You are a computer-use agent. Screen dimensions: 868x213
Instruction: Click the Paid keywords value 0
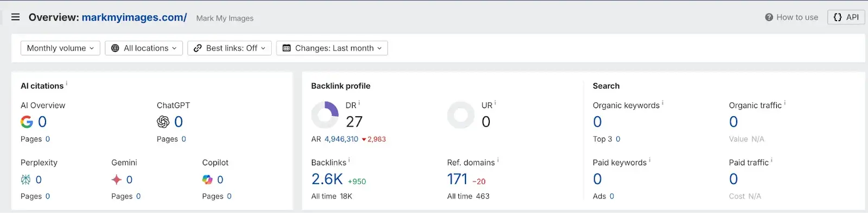[597, 179]
